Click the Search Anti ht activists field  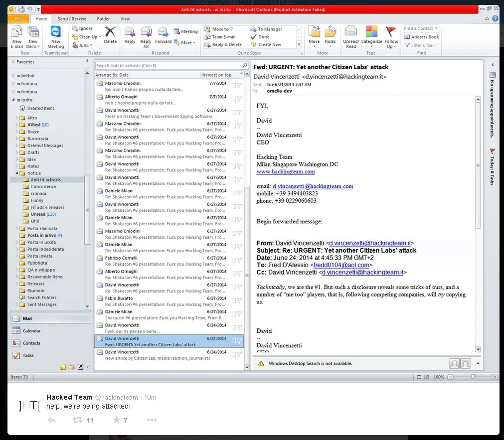point(168,66)
